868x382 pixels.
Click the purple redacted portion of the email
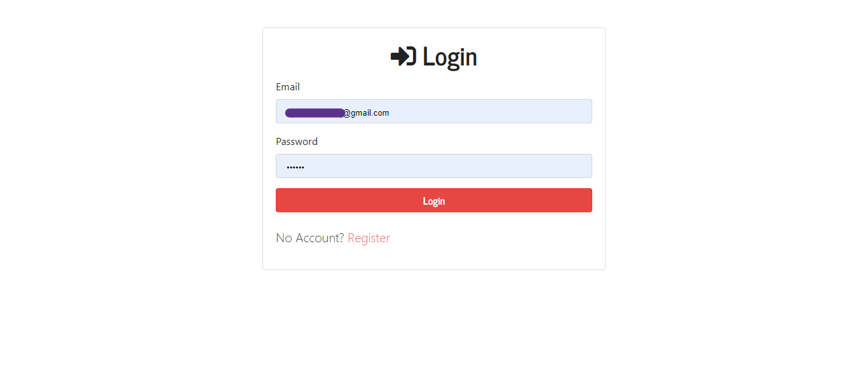pyautogui.click(x=313, y=113)
